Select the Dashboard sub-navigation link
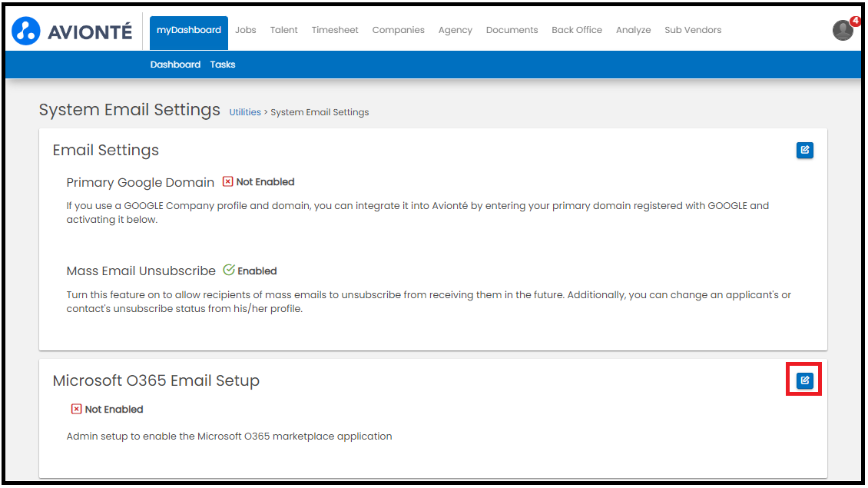Viewport: 868px width, 488px height. pos(175,65)
